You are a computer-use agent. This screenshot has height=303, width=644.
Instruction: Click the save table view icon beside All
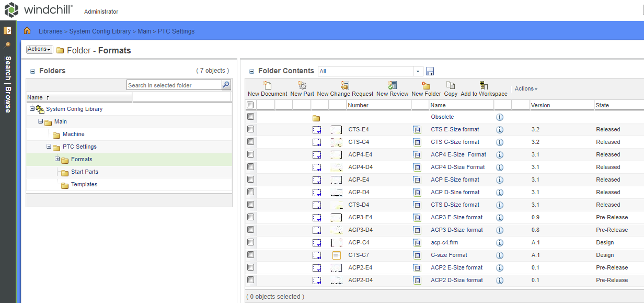click(430, 70)
